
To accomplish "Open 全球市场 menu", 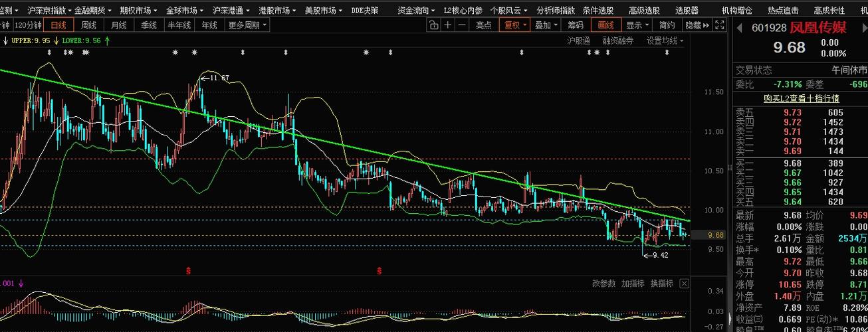I will point(185,11).
